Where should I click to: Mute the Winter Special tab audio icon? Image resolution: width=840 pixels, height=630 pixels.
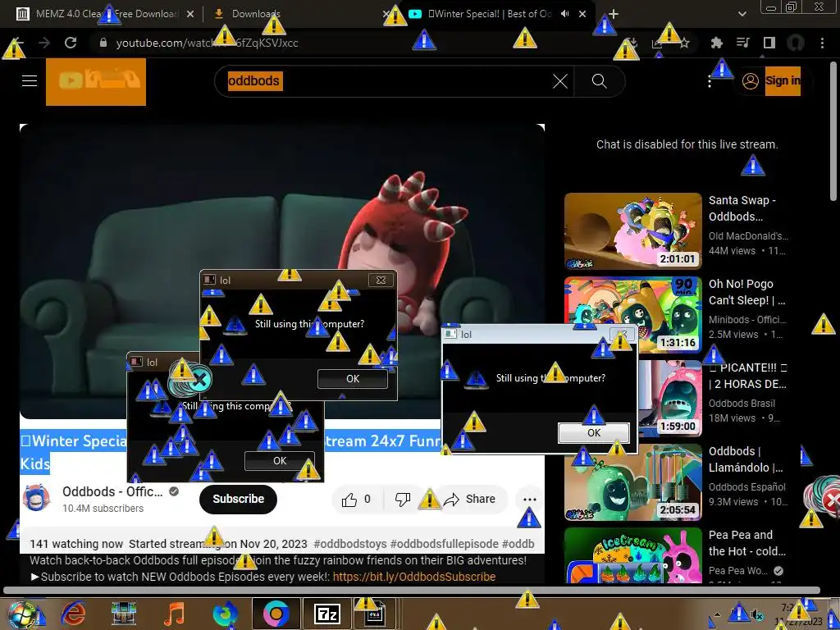(x=564, y=14)
